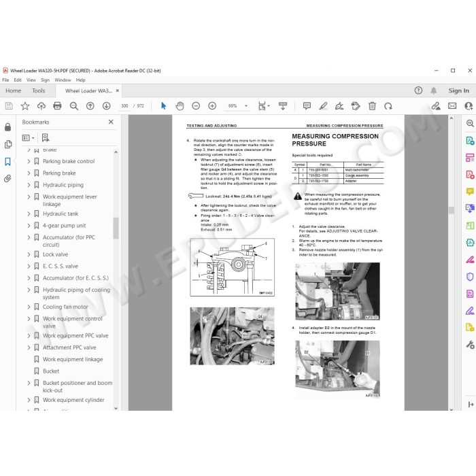Click the Sign In button
Image resolution: width=476 pixels, height=476 pixels.
click(x=458, y=90)
